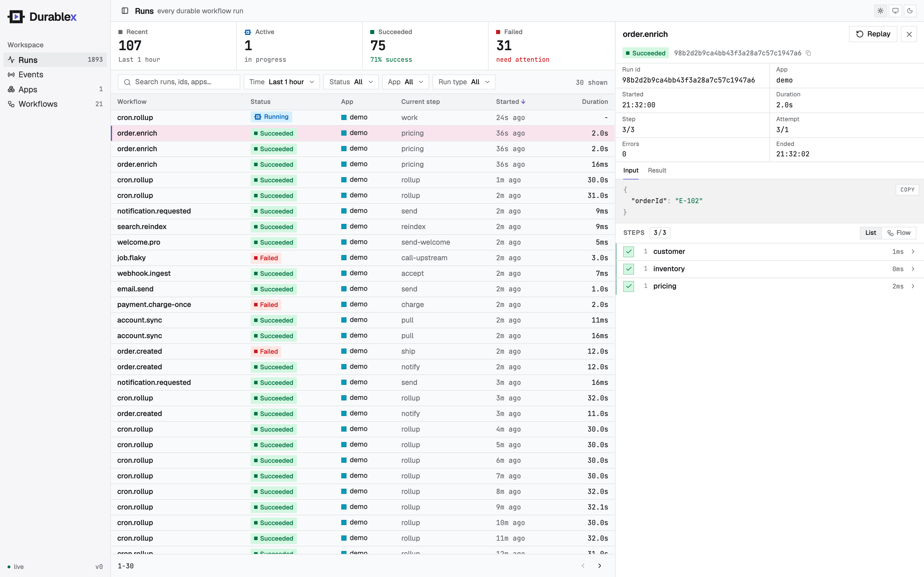
Task: Copy the input JSON with COPY
Action: tap(907, 190)
